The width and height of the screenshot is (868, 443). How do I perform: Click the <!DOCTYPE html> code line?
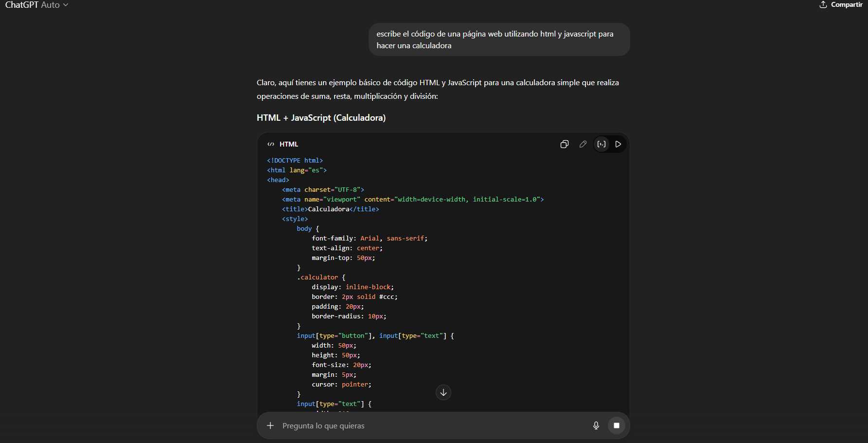click(x=295, y=160)
